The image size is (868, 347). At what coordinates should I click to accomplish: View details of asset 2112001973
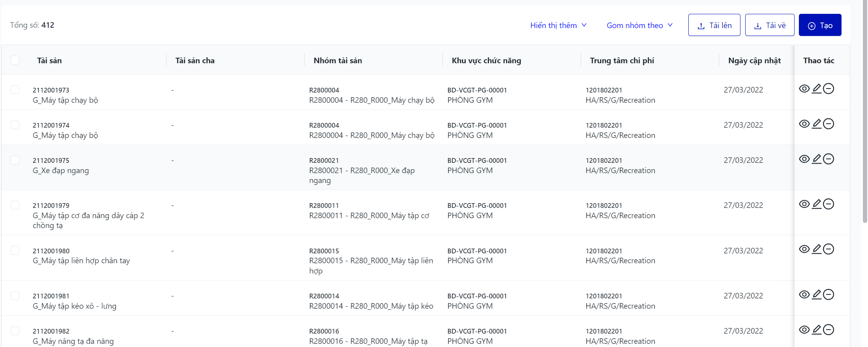point(804,89)
